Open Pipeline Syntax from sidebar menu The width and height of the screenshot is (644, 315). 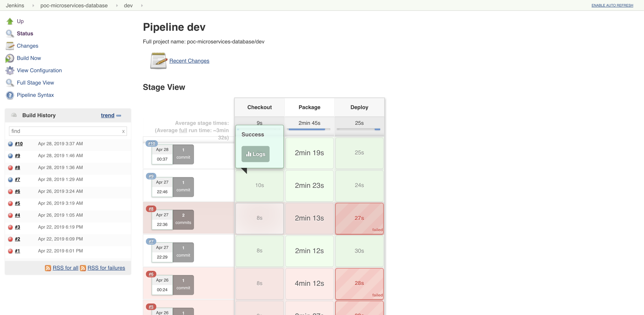coord(35,95)
